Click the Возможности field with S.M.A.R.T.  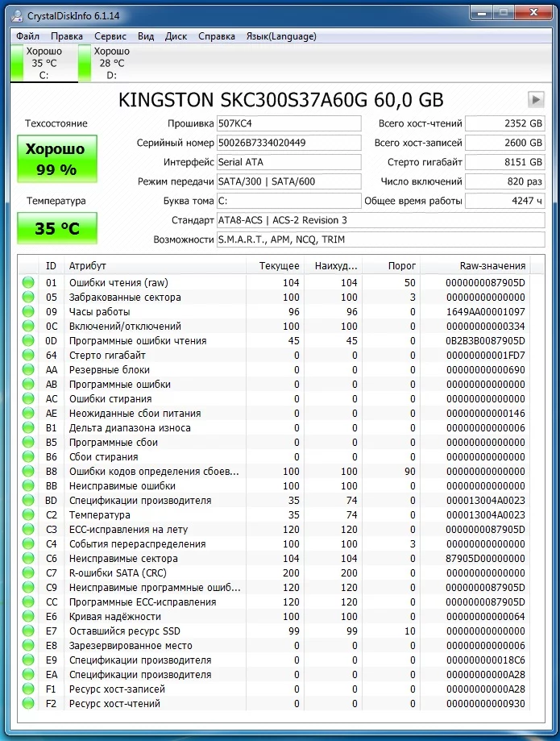click(x=380, y=239)
